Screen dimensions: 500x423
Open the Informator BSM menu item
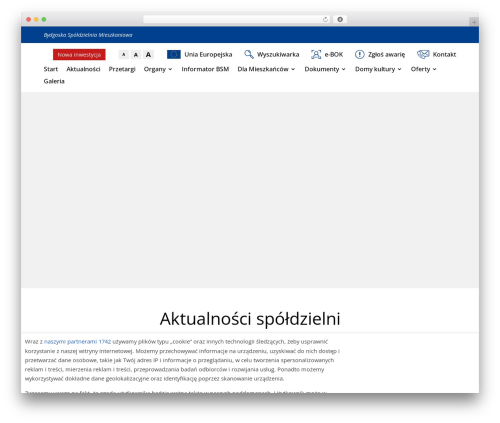click(205, 69)
